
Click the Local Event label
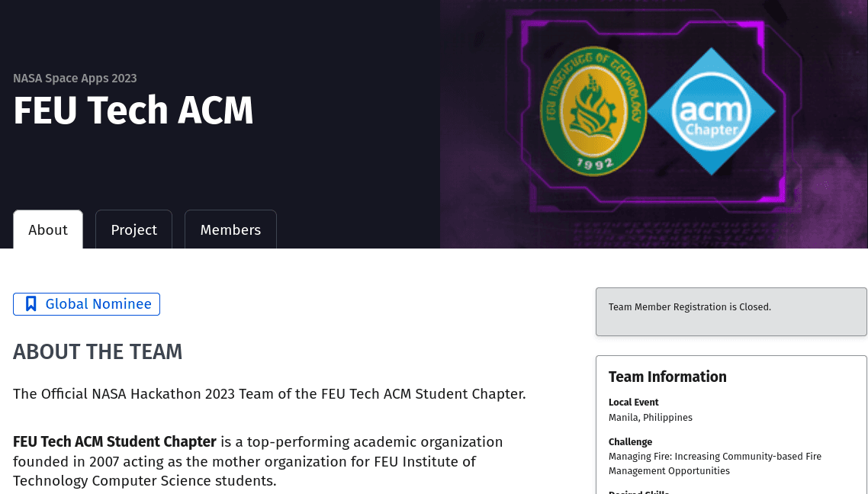pos(633,403)
